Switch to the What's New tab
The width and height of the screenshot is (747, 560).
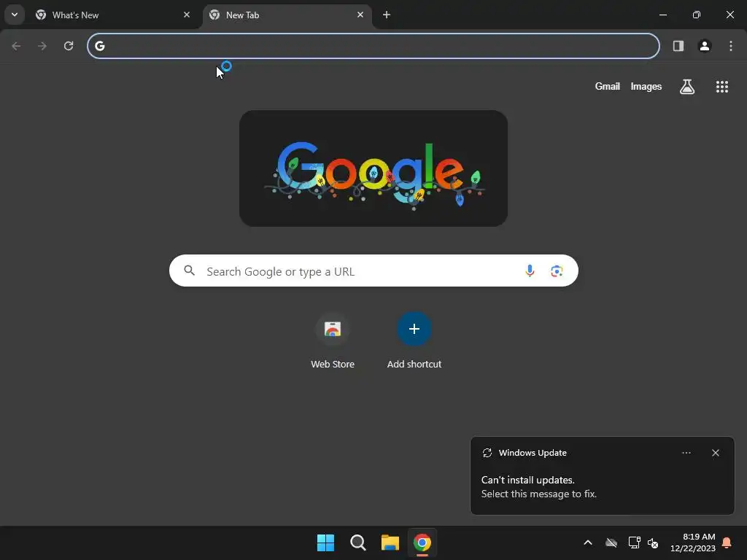tap(113, 15)
